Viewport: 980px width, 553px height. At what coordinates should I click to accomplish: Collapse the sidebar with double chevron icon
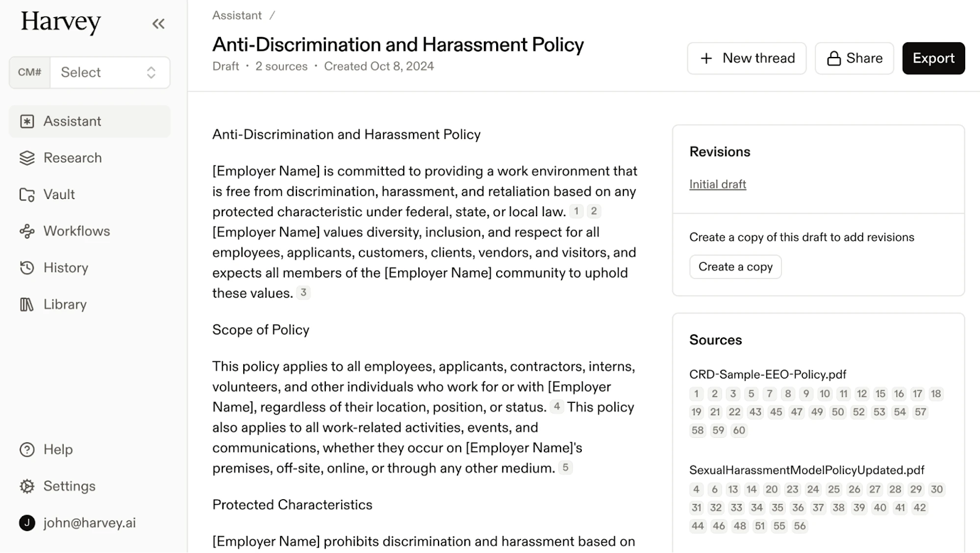coord(158,24)
